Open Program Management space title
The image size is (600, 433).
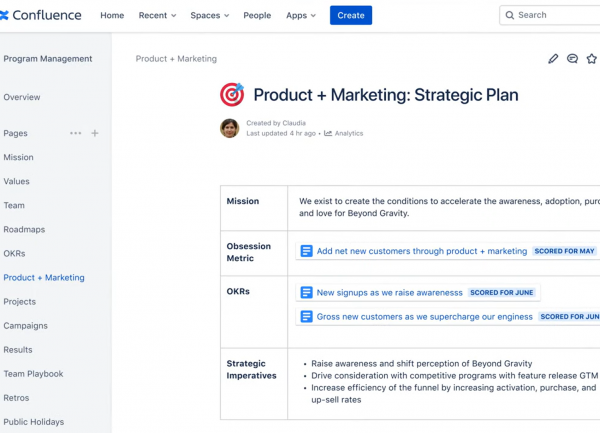(48, 59)
